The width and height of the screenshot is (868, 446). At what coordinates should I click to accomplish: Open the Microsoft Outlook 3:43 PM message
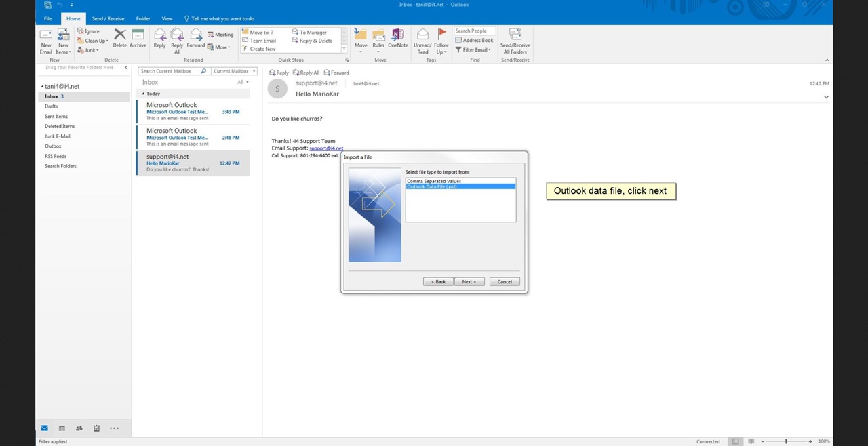193,111
